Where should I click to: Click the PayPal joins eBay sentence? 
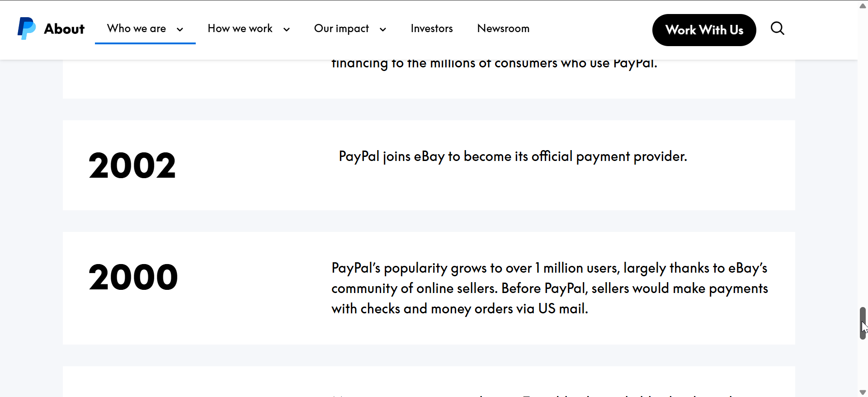513,156
